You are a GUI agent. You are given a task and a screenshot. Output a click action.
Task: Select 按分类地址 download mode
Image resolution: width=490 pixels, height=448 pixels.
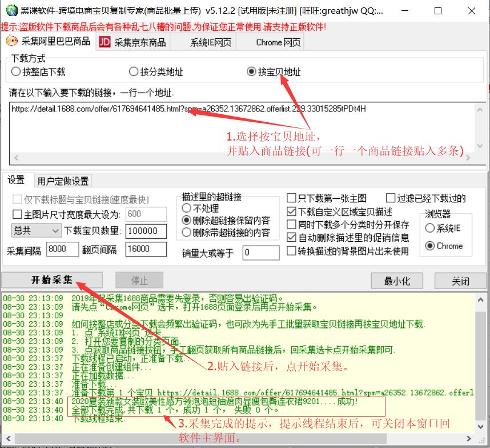pos(156,72)
